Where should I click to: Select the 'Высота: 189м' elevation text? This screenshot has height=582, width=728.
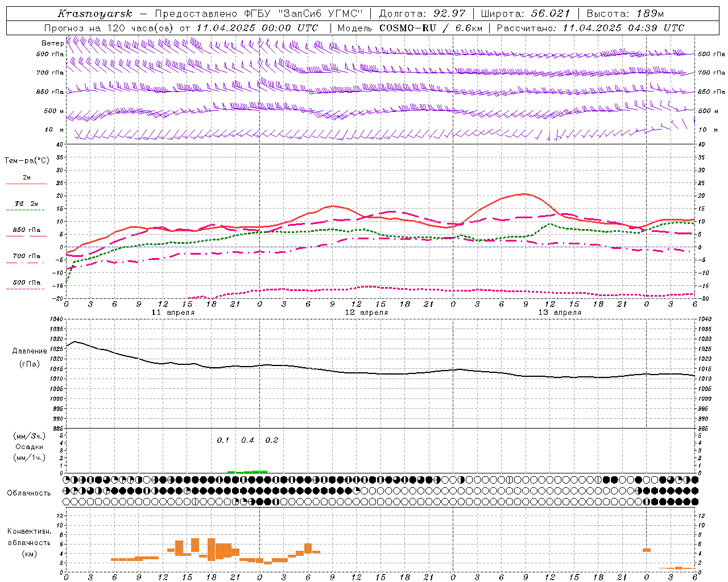[625, 14]
